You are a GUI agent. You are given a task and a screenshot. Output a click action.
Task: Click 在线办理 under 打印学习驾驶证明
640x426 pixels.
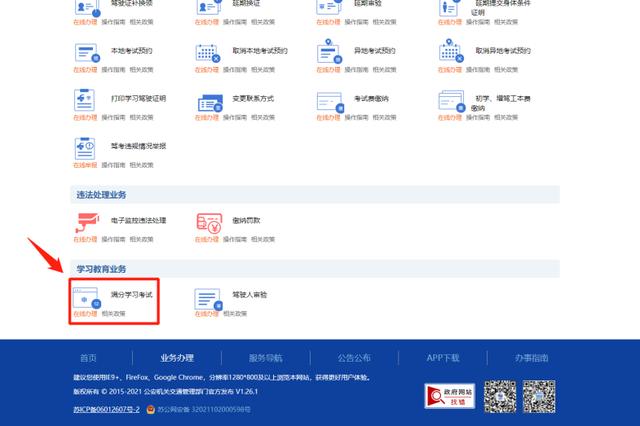[x=85, y=118]
